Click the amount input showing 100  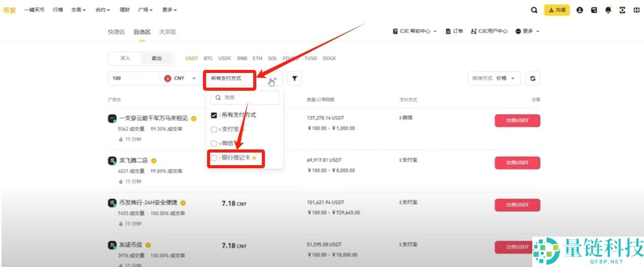click(x=134, y=79)
